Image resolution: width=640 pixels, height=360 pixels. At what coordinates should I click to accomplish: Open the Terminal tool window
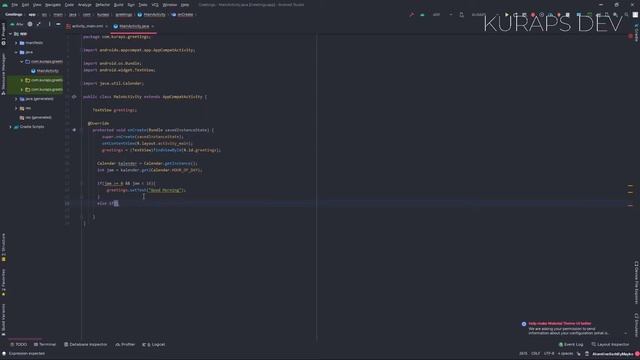pyautogui.click(x=45, y=344)
